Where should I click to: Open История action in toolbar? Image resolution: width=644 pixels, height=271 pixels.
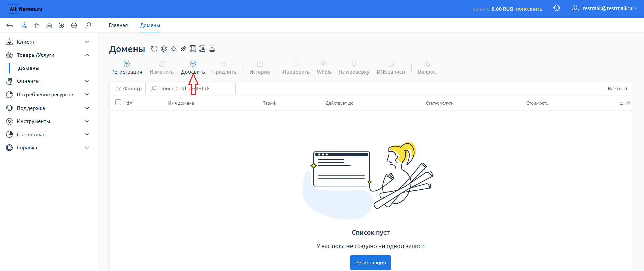(260, 68)
